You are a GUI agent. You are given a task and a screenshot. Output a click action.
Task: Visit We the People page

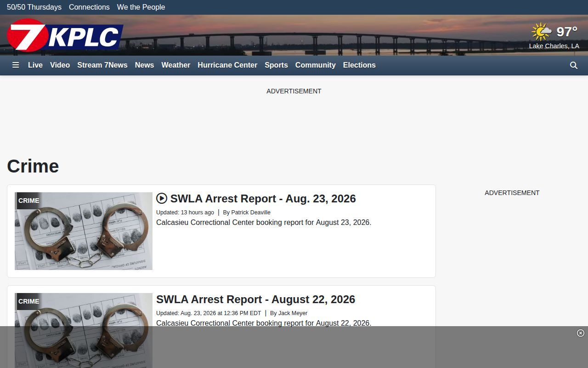(x=141, y=7)
